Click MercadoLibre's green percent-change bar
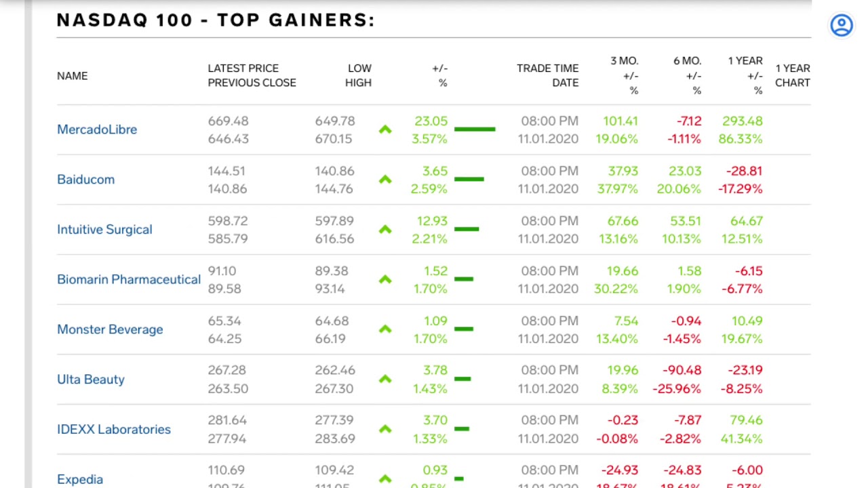Viewport: 868px width, 488px height. point(475,129)
